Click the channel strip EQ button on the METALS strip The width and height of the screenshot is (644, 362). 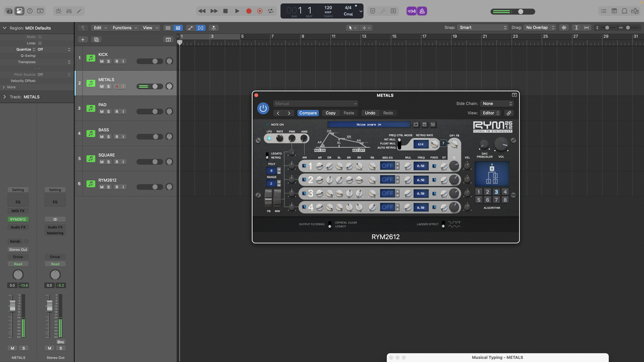18,202
